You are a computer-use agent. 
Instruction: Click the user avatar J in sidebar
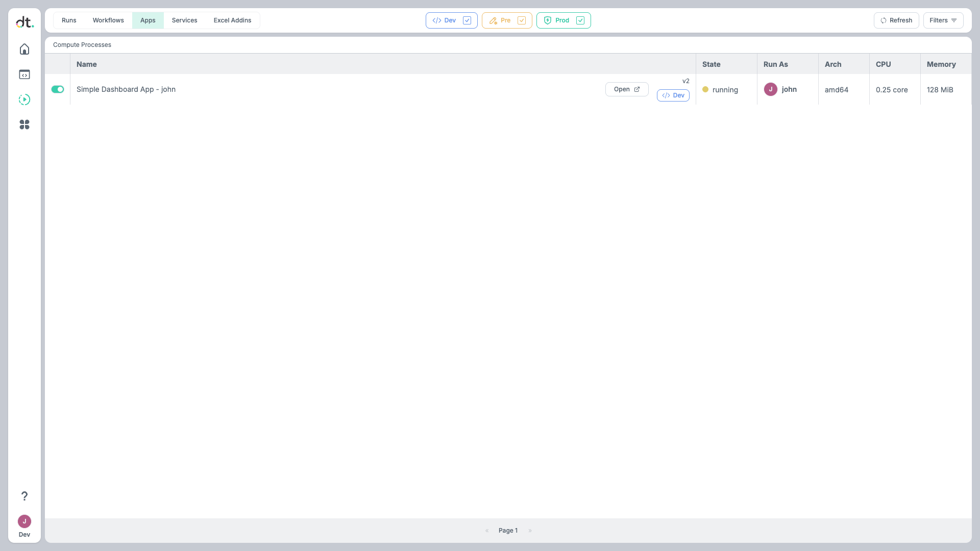pos(24,521)
